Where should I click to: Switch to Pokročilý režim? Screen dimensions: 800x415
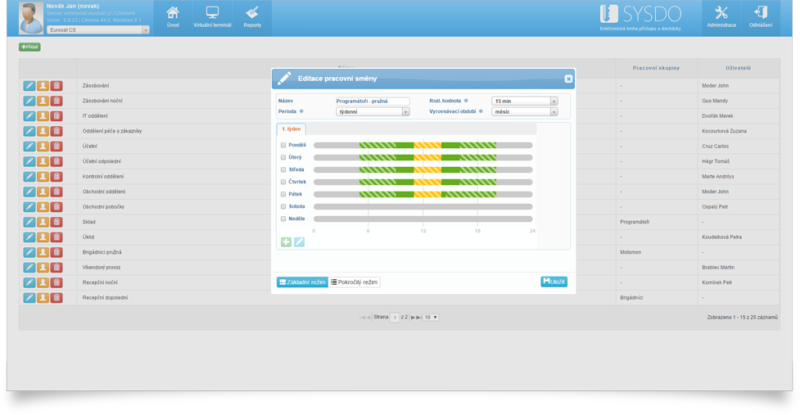tap(355, 282)
